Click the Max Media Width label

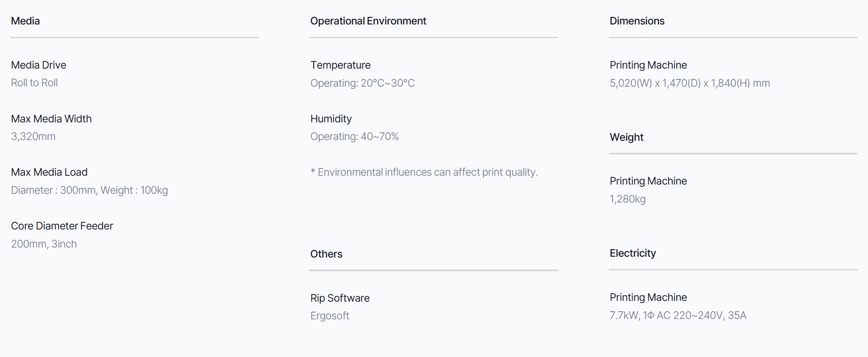tap(51, 119)
